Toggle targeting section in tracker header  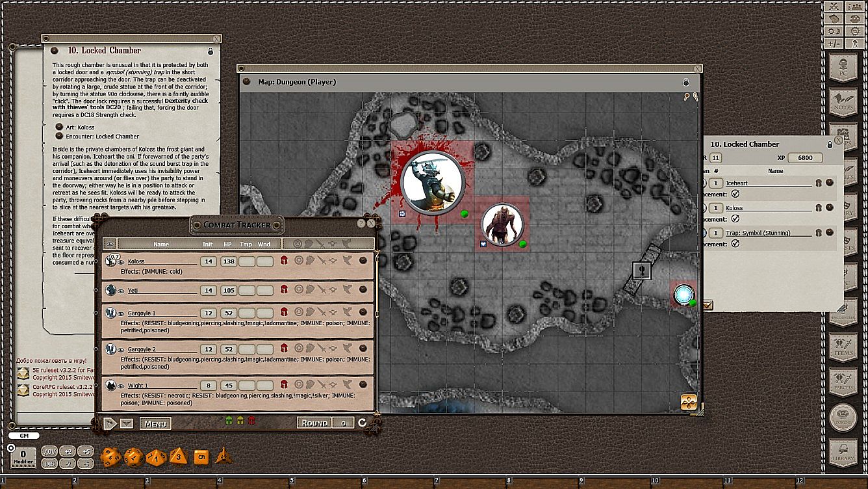tap(298, 244)
